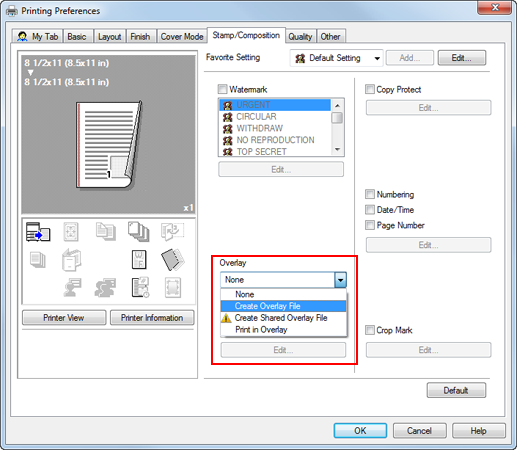The height and width of the screenshot is (450, 517).
Task: Click the grayed multi-user account track icon
Action: [x=105, y=287]
